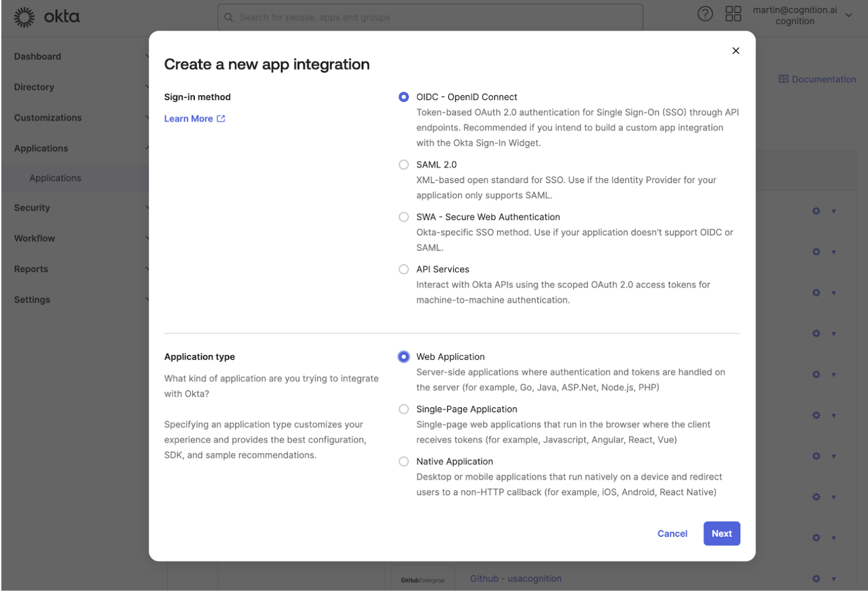Viewport: 868px width, 591px height.
Task: Select SWA - Secure Web Authentication option
Action: point(404,217)
